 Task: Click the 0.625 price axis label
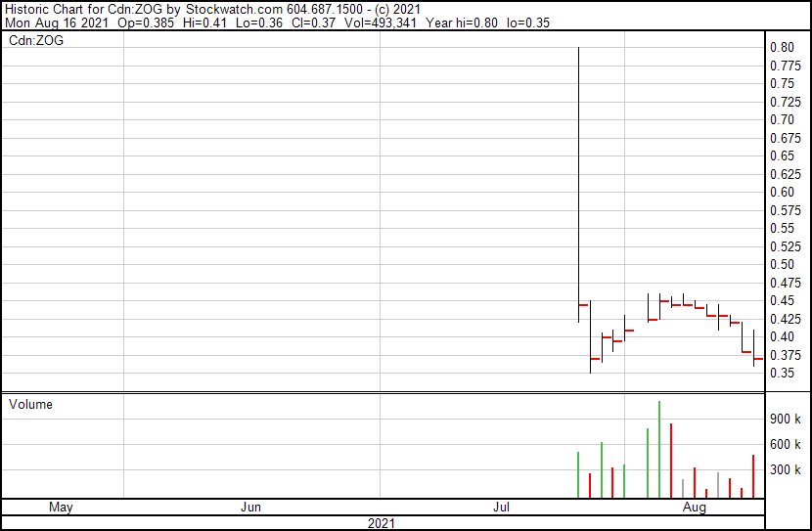point(786,174)
